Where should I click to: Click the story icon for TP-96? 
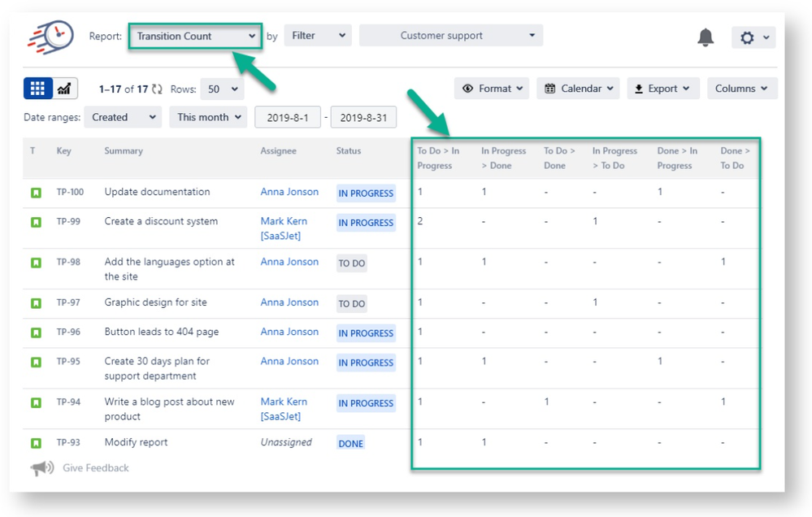tap(36, 332)
